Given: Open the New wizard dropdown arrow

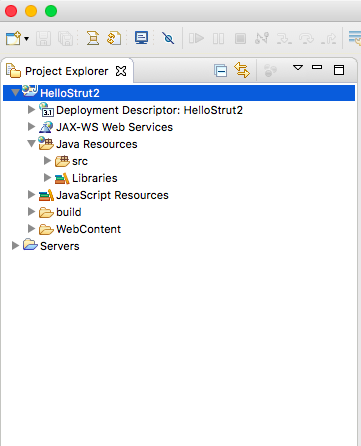Looking at the screenshot, I should click(x=27, y=39).
